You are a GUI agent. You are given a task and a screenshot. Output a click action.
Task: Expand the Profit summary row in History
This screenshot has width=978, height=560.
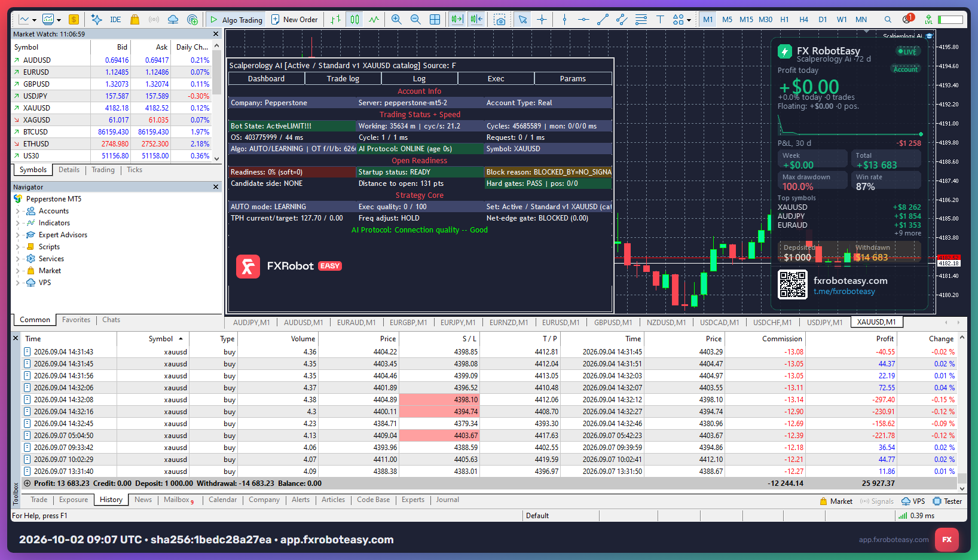tap(27, 484)
